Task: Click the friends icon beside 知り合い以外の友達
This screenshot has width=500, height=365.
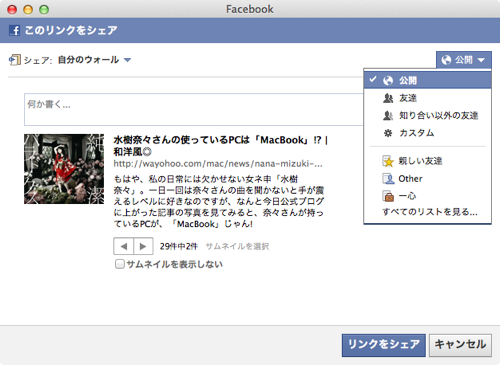Action: click(388, 115)
